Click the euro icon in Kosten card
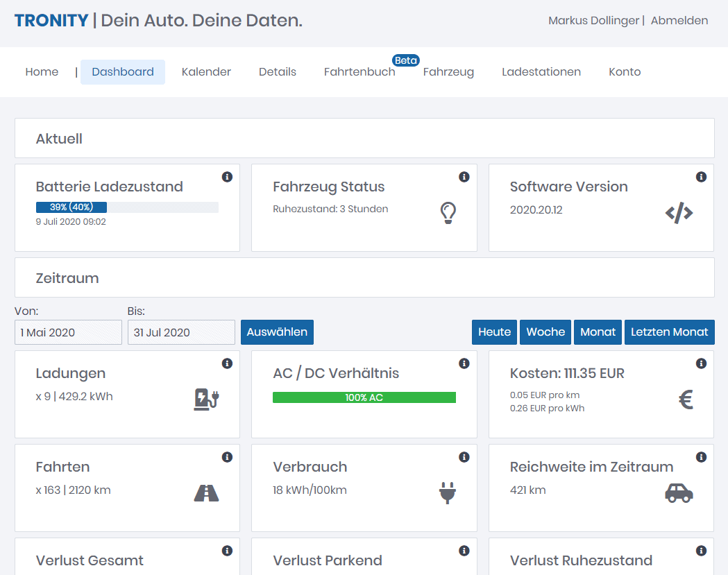This screenshot has height=575, width=728. (686, 400)
